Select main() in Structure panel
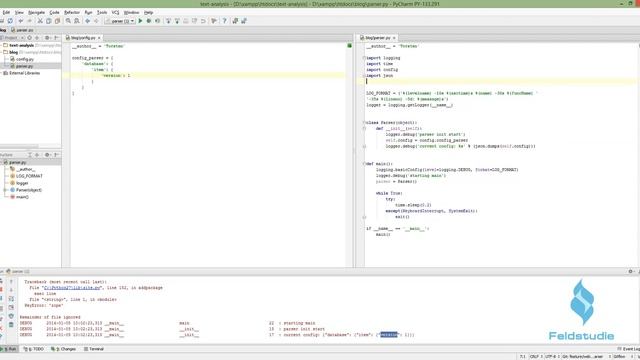The width and height of the screenshot is (640, 360). pos(22,197)
